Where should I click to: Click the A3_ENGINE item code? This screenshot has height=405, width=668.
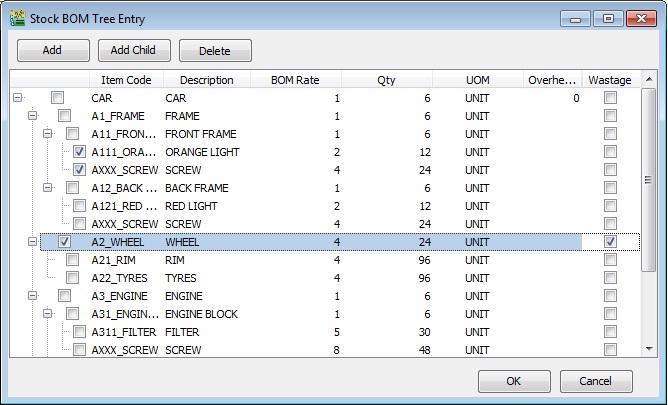tap(119, 296)
